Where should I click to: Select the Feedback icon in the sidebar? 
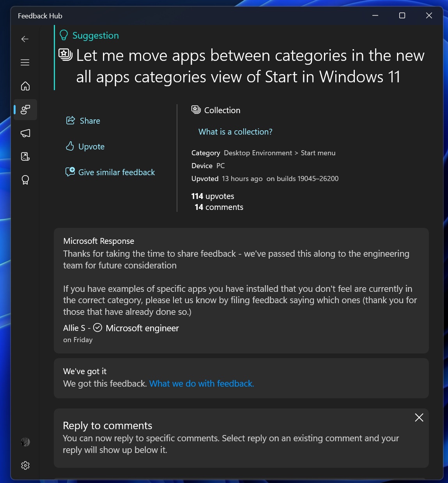pyautogui.click(x=25, y=110)
